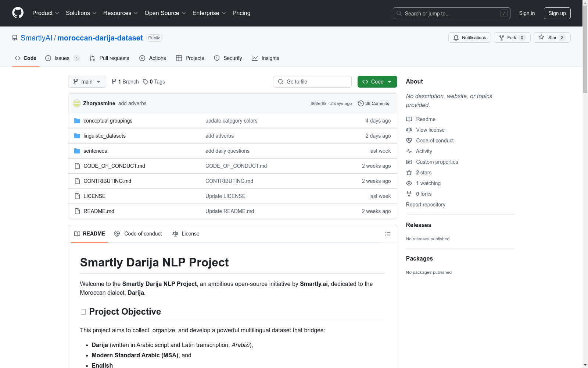The width and height of the screenshot is (588, 368).
Task: Click the file icon beside LICENSE
Action: [77, 196]
